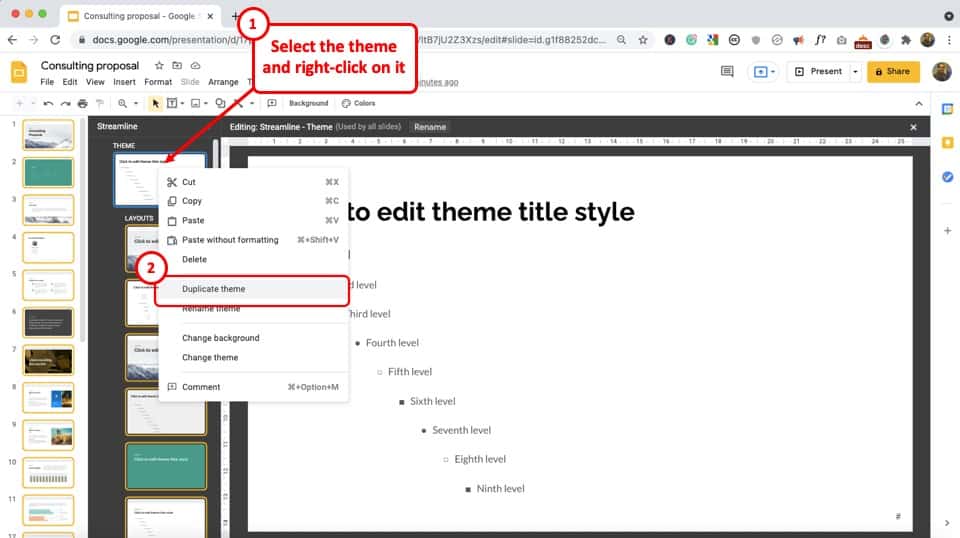Reload the browser page

55,40
